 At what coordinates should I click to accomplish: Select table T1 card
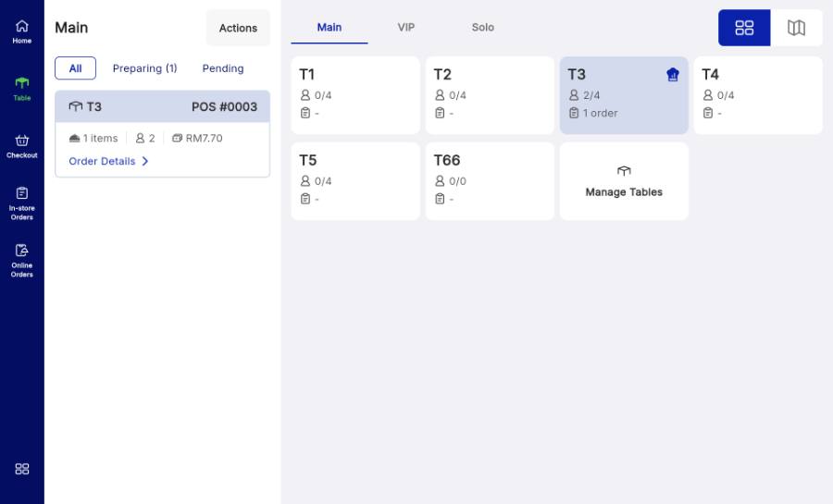pos(355,95)
